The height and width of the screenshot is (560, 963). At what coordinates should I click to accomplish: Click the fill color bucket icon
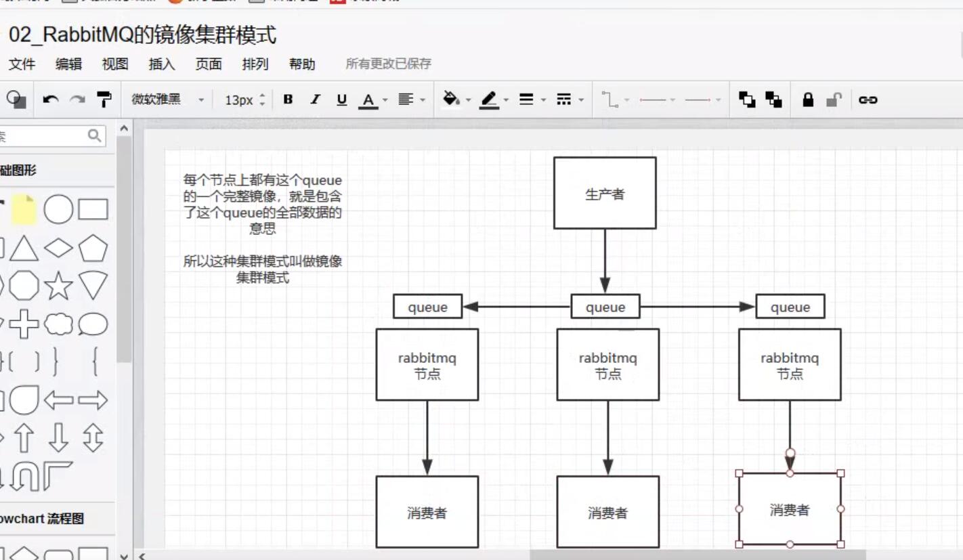(x=451, y=100)
